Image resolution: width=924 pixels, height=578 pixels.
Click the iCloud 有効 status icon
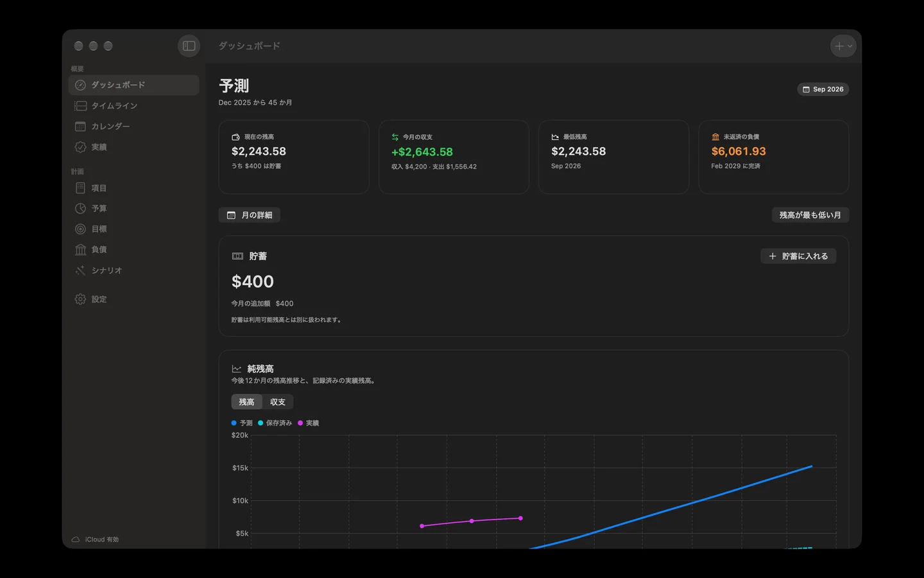click(76, 539)
